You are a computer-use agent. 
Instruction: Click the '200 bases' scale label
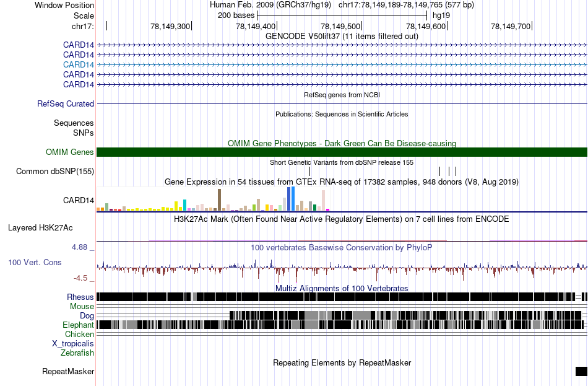tap(236, 15)
